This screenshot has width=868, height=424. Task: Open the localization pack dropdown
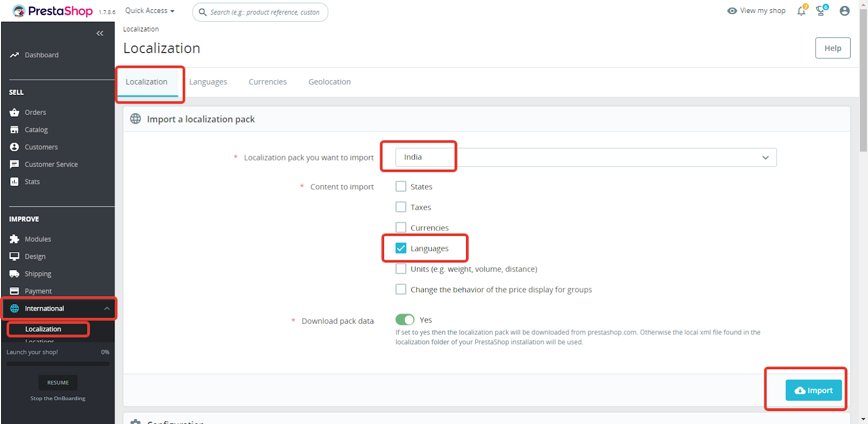click(586, 157)
